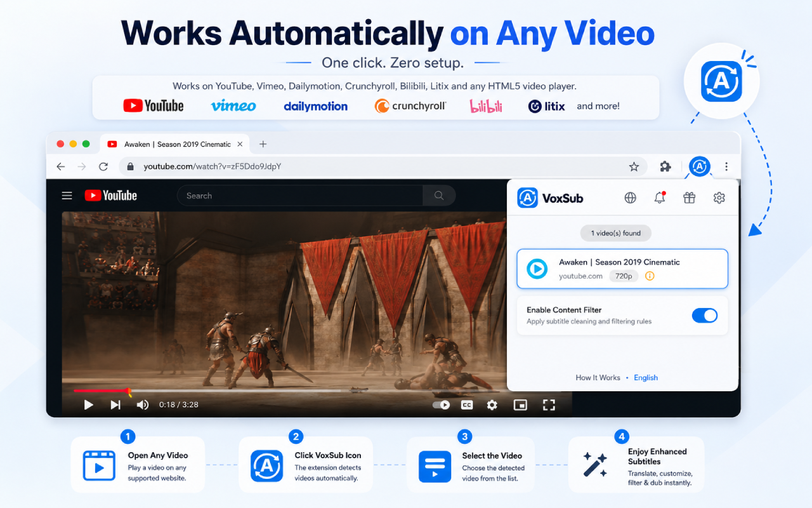Screen dimensions: 812x508
Task: Enter fullscreen on the video player
Action: (x=549, y=404)
